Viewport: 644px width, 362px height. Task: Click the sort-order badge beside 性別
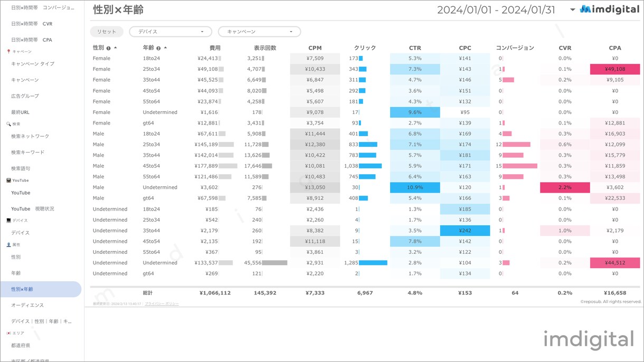click(109, 48)
